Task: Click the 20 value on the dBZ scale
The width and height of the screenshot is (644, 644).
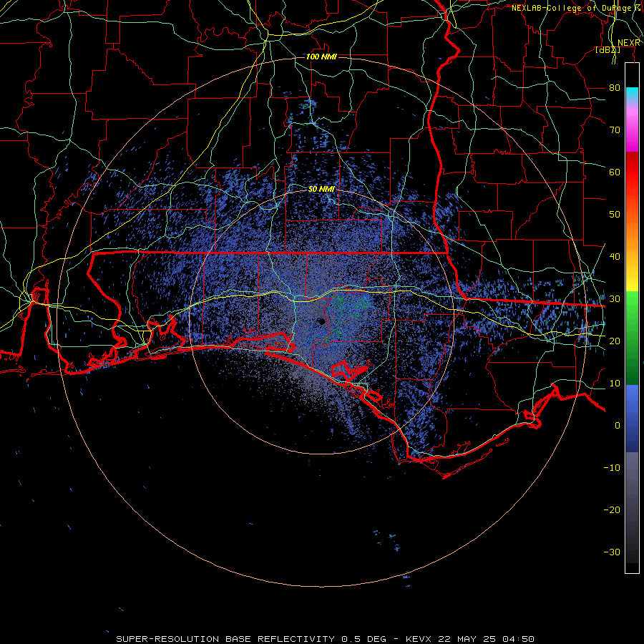Action: click(x=615, y=341)
